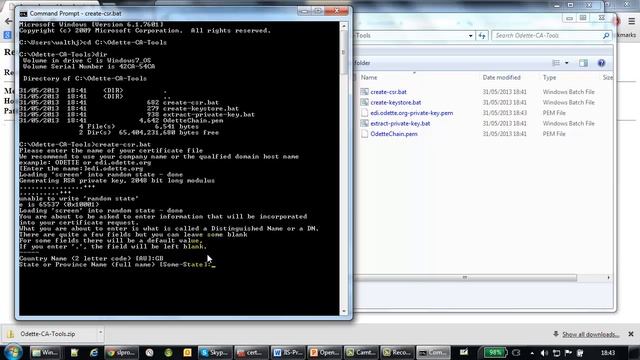Open the Notepad++ pinned taskbar icon
The height and width of the screenshot is (360, 640).
(74, 352)
